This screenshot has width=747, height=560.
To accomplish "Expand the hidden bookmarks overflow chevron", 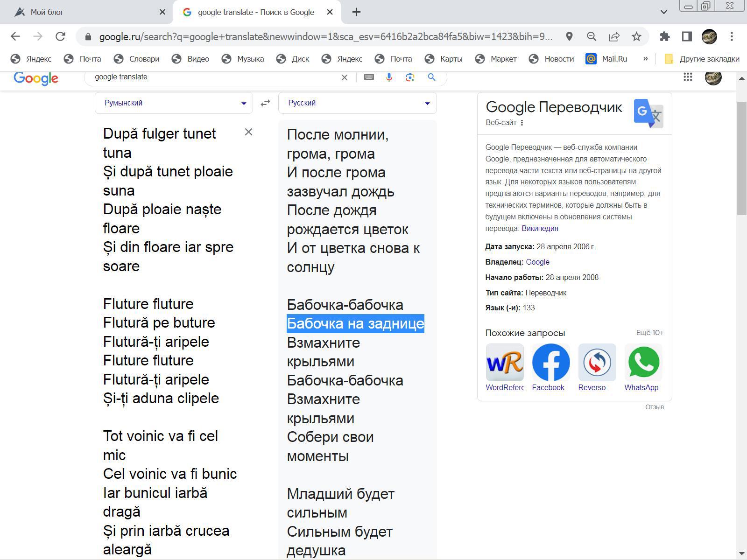I will click(645, 59).
